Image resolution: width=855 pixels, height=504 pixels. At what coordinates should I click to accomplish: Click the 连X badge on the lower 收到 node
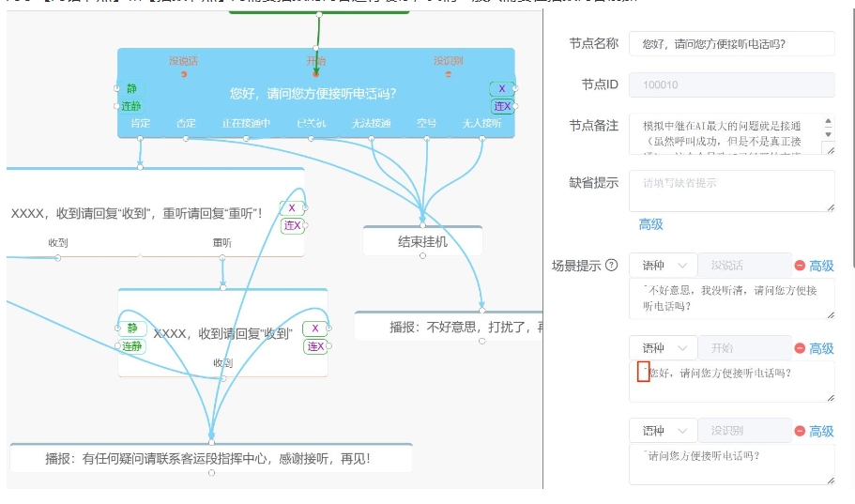[315, 346]
